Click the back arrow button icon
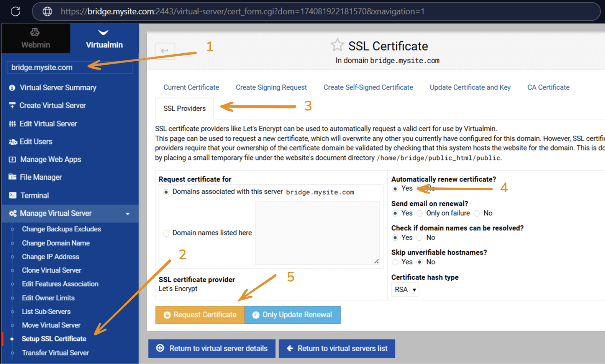This screenshot has height=364, width=605. pos(165,51)
